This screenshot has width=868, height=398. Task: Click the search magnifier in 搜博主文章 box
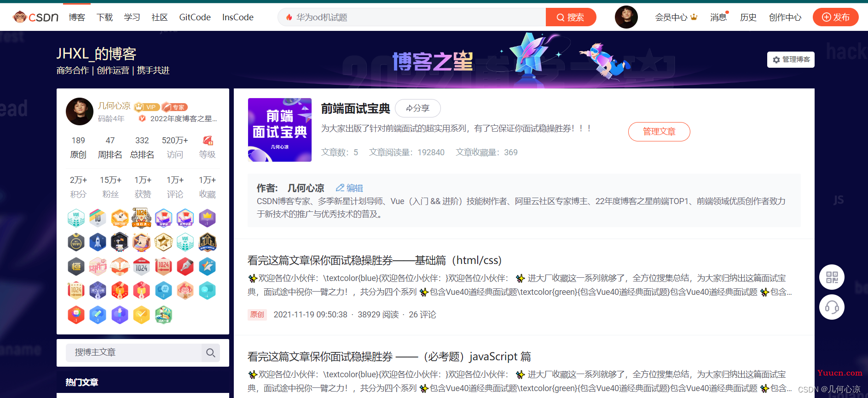(x=211, y=353)
